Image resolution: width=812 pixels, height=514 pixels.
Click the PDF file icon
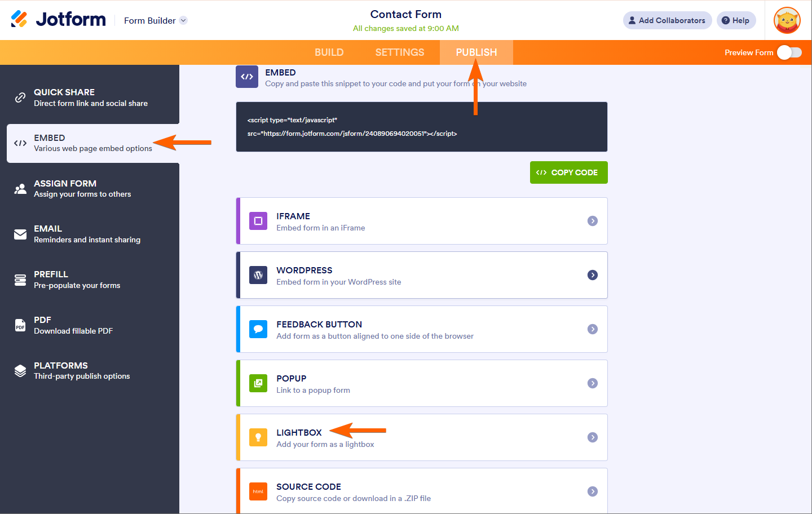(20, 325)
